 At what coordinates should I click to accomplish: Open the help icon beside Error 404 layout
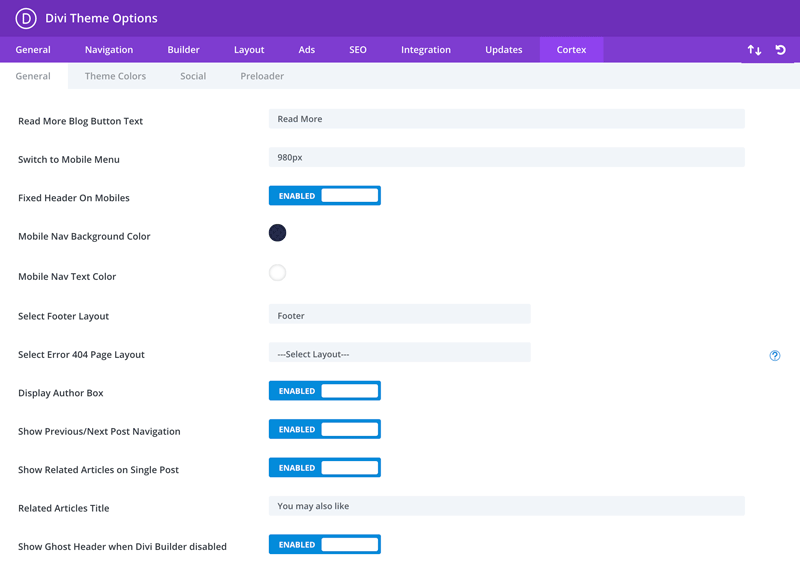(x=774, y=356)
